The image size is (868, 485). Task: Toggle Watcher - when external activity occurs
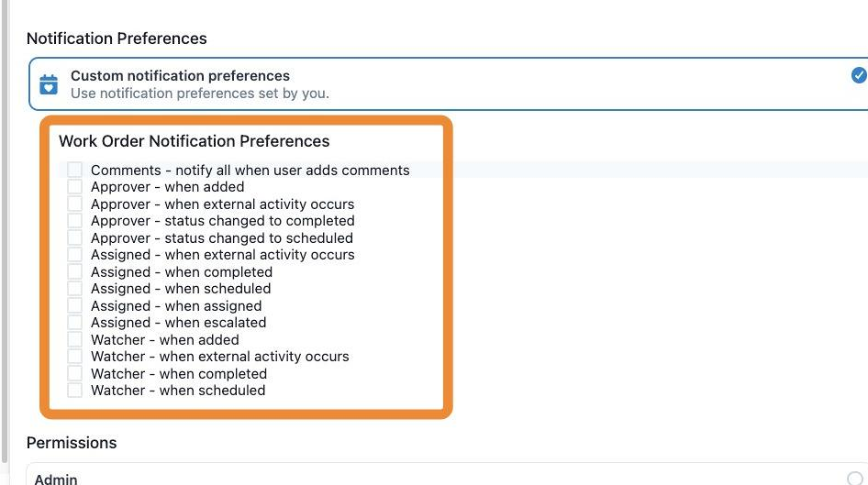coord(74,356)
